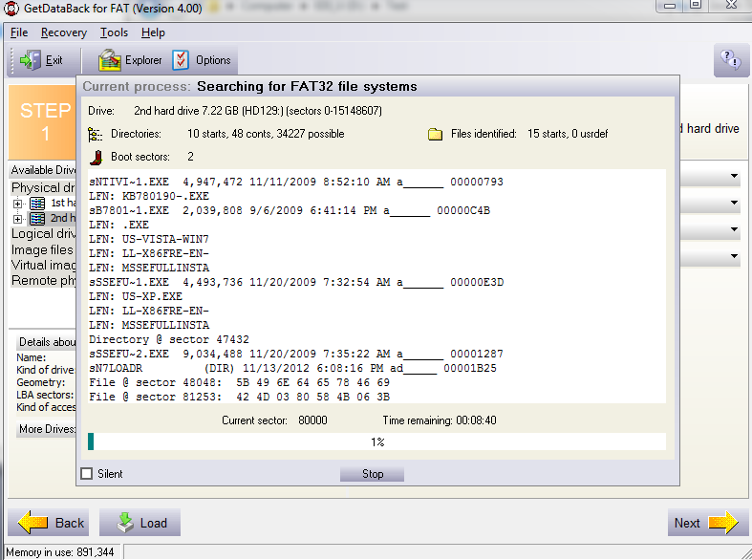Open the second dropdown arrow on the right panel
Viewport: 752px width, 560px height.
pyautogui.click(x=734, y=203)
